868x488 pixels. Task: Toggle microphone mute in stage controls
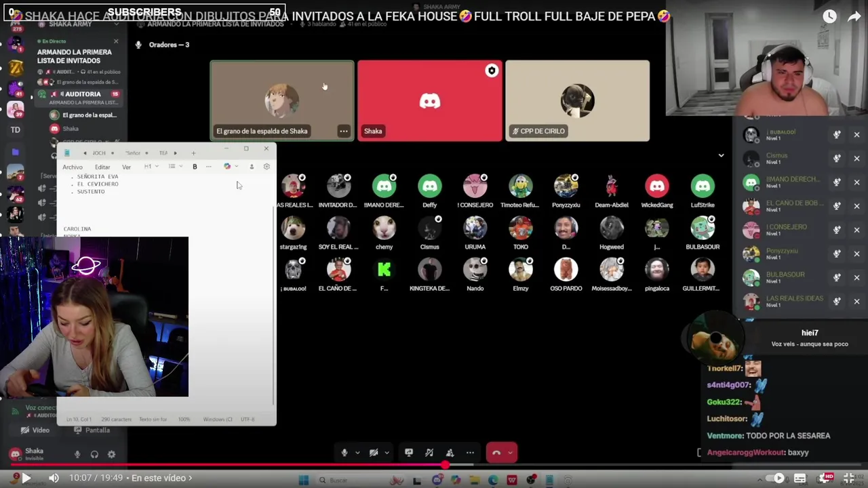click(344, 453)
